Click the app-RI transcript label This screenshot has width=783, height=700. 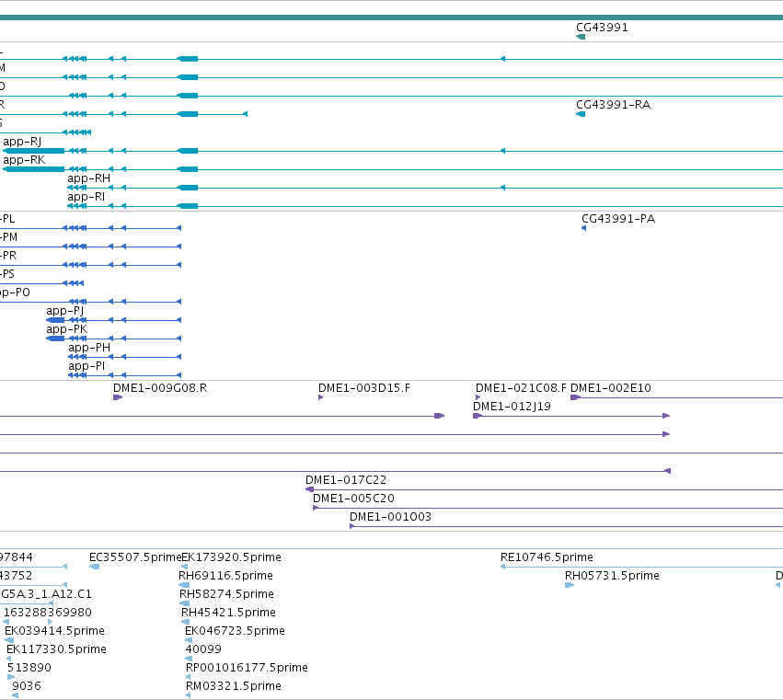(x=86, y=197)
